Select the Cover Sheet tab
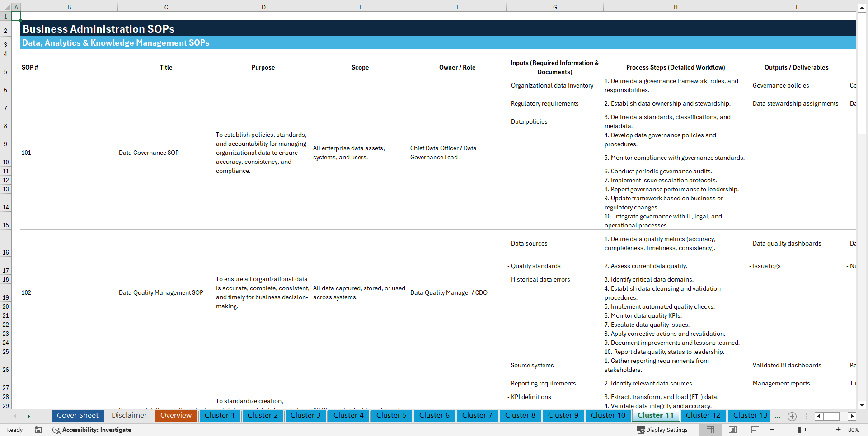The image size is (868, 436). 77,416
